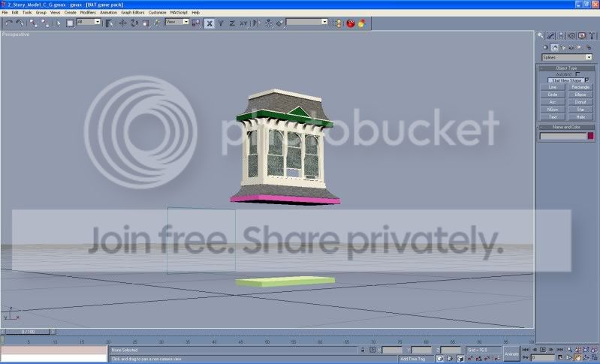Switch to the Motion command panel tab

coord(571,35)
